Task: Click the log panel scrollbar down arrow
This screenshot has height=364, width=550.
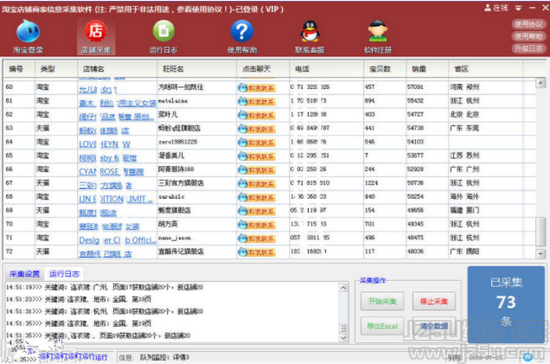Action: 343,337
